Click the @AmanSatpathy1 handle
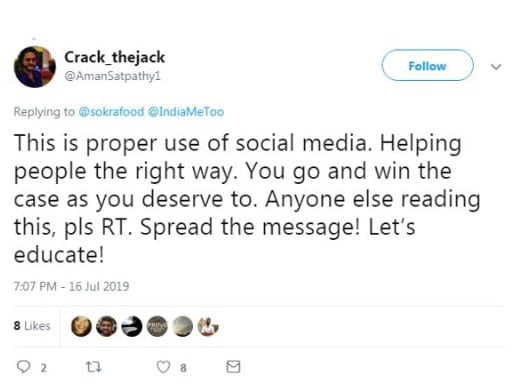This screenshot has height=384, width=524. [113, 76]
